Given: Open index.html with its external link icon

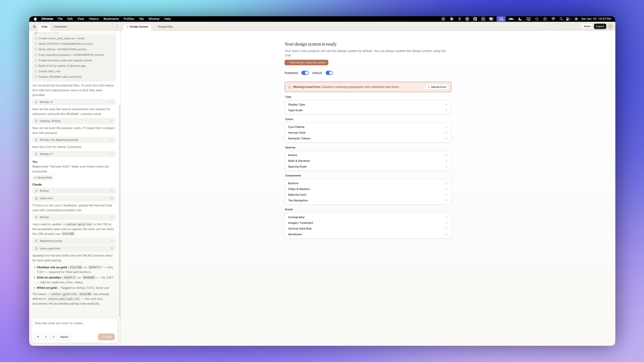Looking at the screenshot, I should [112, 198].
